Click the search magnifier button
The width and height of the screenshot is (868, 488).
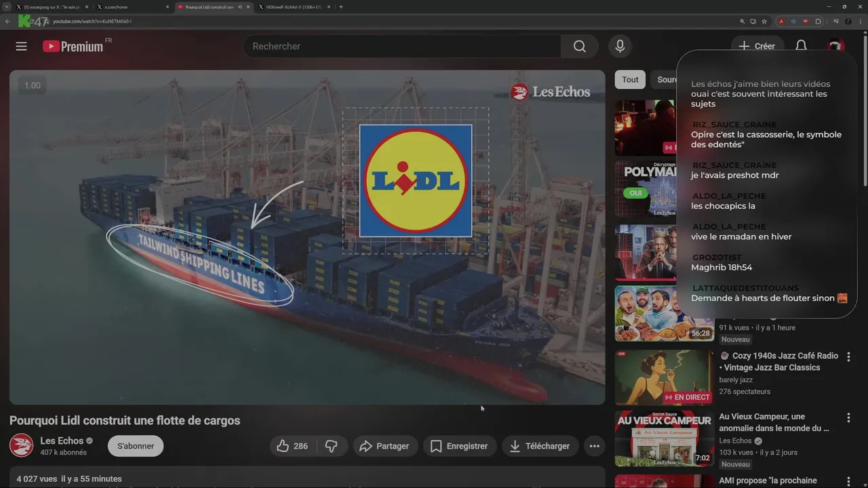pos(579,46)
